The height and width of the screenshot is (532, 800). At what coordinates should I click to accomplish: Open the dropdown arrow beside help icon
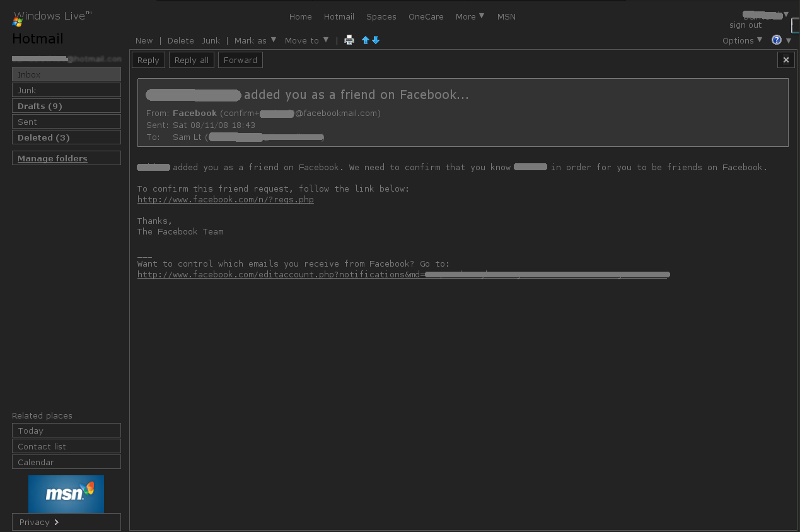point(789,41)
